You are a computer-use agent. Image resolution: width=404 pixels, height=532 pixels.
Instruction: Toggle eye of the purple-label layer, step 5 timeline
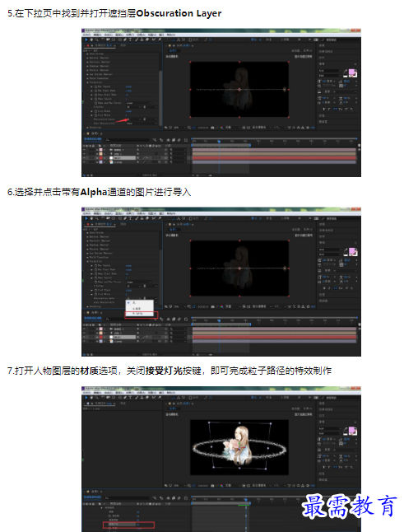[84, 162]
